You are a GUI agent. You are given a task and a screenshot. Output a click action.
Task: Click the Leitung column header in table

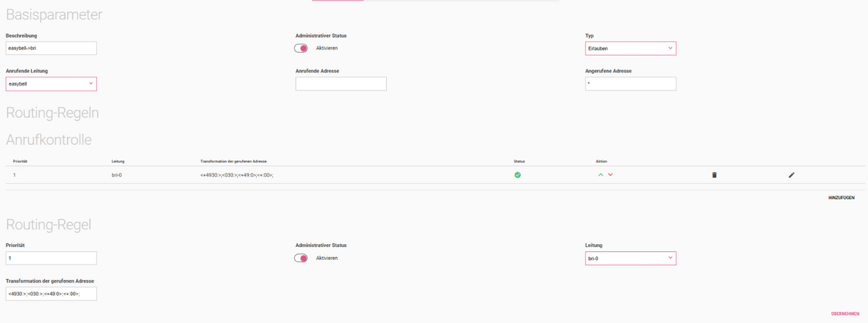click(x=118, y=160)
